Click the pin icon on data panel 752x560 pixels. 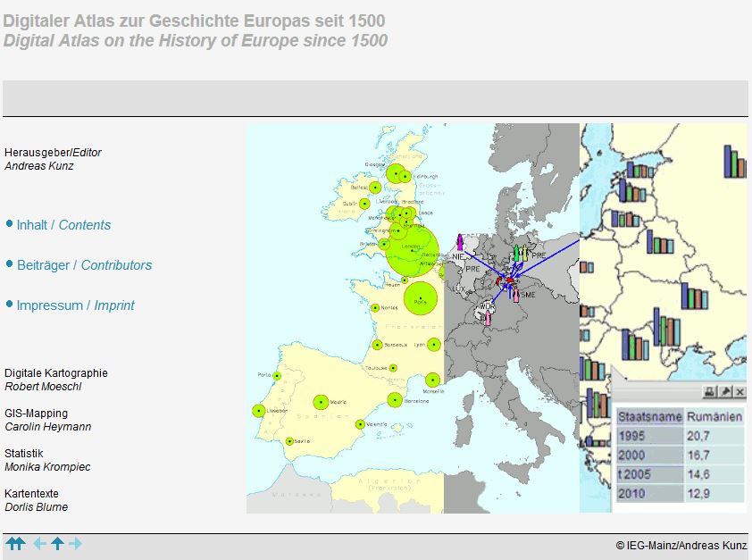coord(725,392)
